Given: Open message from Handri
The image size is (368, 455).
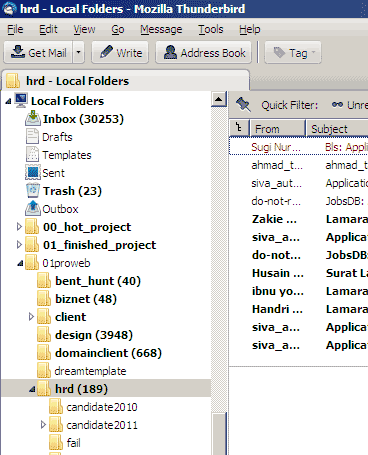Looking at the screenshot, I should pyautogui.click(x=277, y=309).
